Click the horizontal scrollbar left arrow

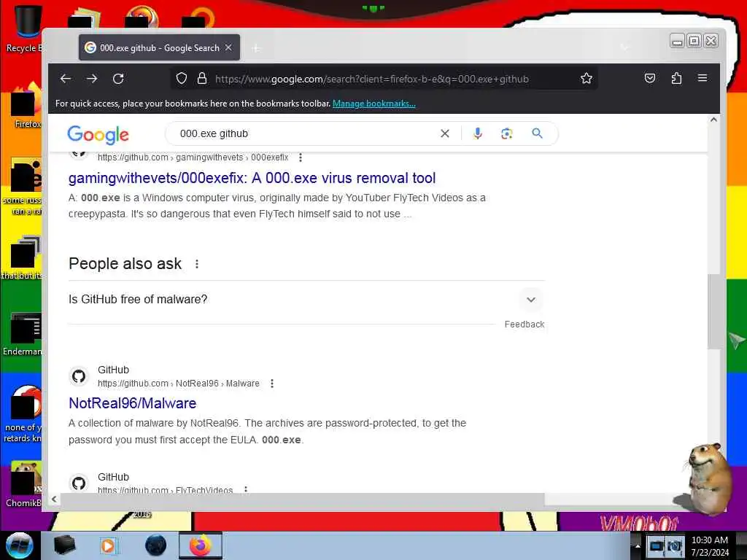54,499
